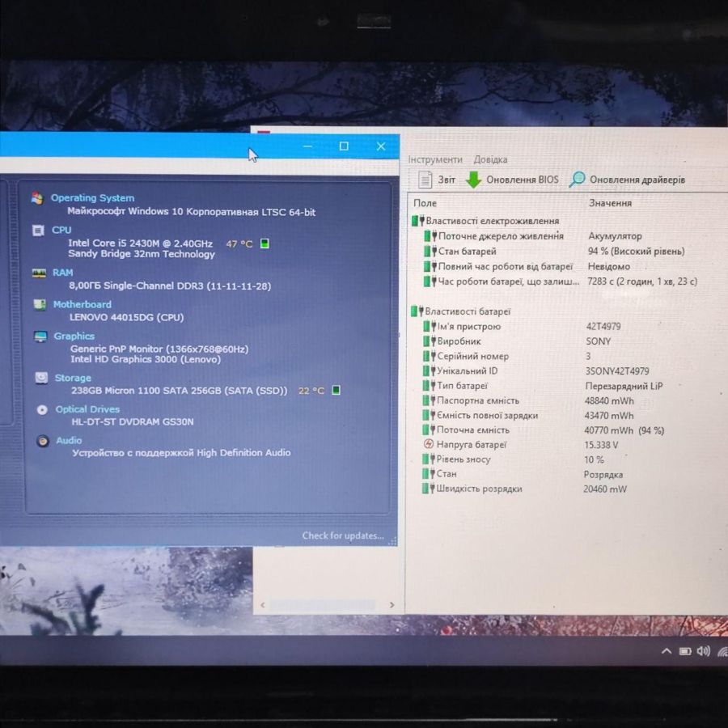This screenshot has width=728, height=728.
Task: Open the CPU section
Action: coord(61,230)
